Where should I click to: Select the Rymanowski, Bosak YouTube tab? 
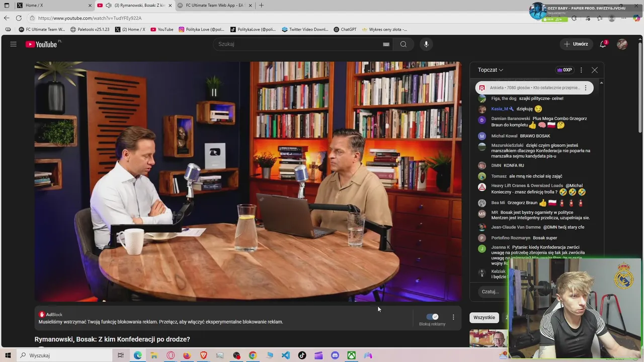[x=134, y=6]
